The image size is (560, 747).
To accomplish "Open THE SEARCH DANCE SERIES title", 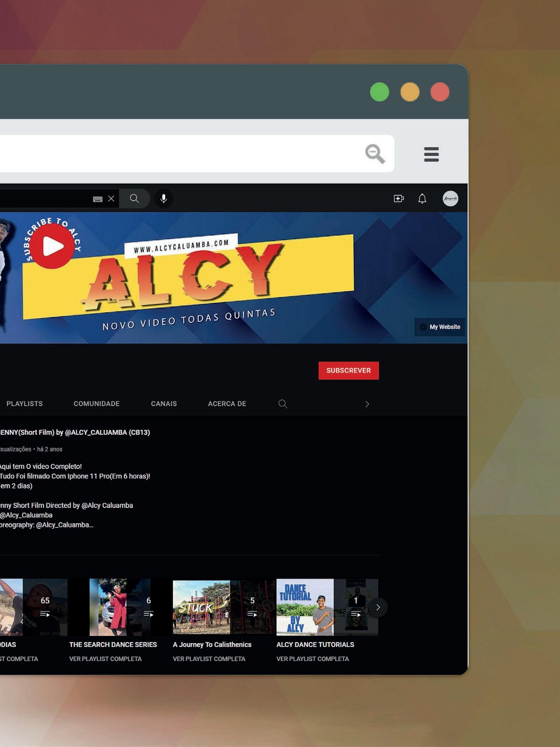I will pyautogui.click(x=113, y=644).
